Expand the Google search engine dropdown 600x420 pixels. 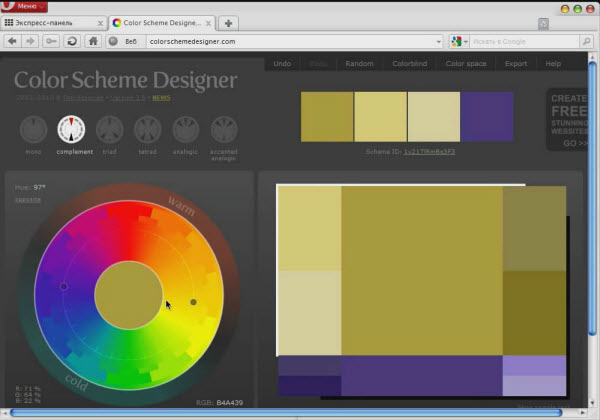pyautogui.click(x=467, y=41)
